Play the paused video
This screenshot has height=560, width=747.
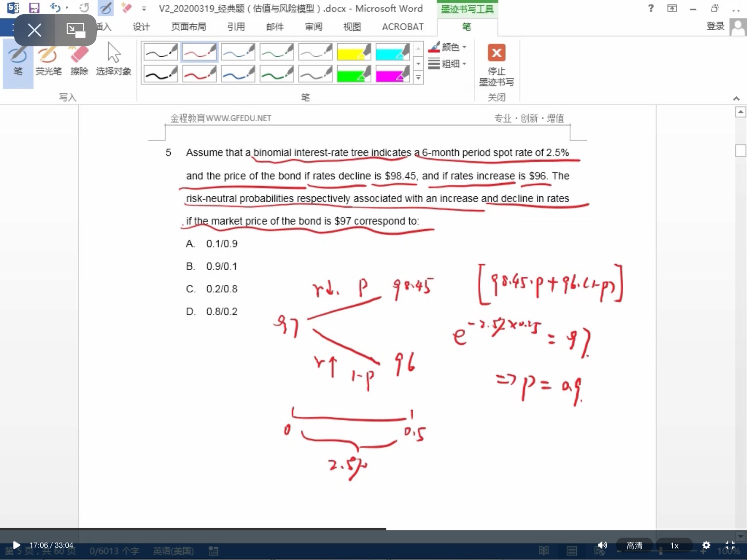point(16,545)
